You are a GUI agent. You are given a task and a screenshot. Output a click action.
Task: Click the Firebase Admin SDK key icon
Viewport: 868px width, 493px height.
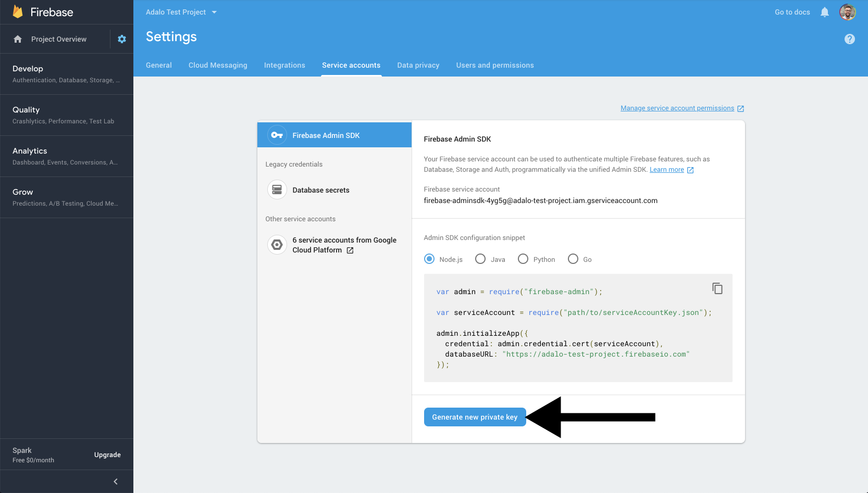(x=277, y=135)
